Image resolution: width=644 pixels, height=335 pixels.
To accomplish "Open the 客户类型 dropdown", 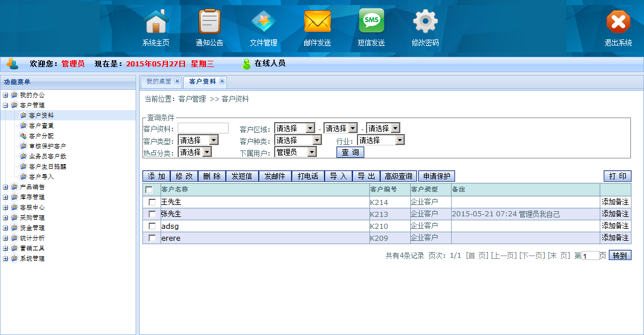I will click(x=198, y=140).
